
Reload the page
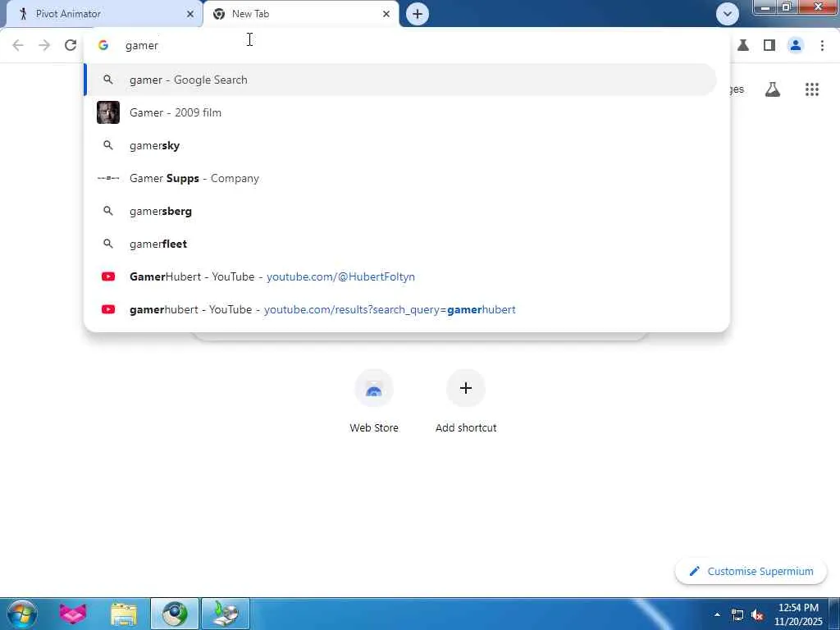(71, 46)
